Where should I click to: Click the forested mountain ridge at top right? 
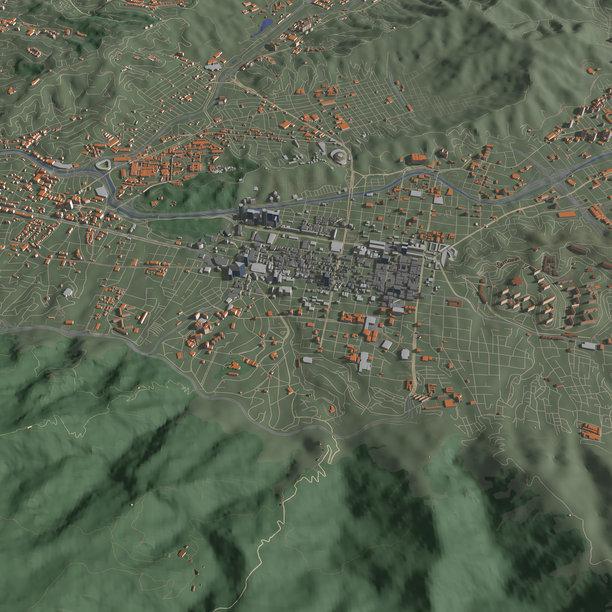470,60
